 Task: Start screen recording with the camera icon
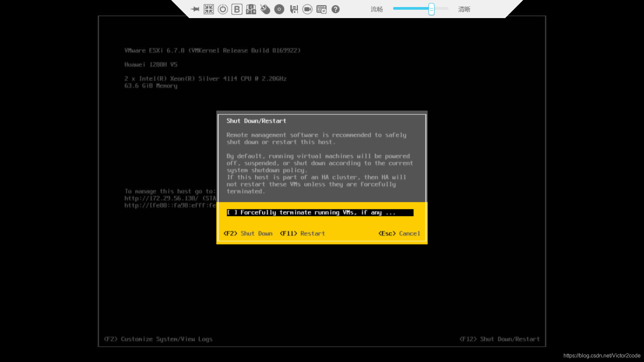coord(307,9)
